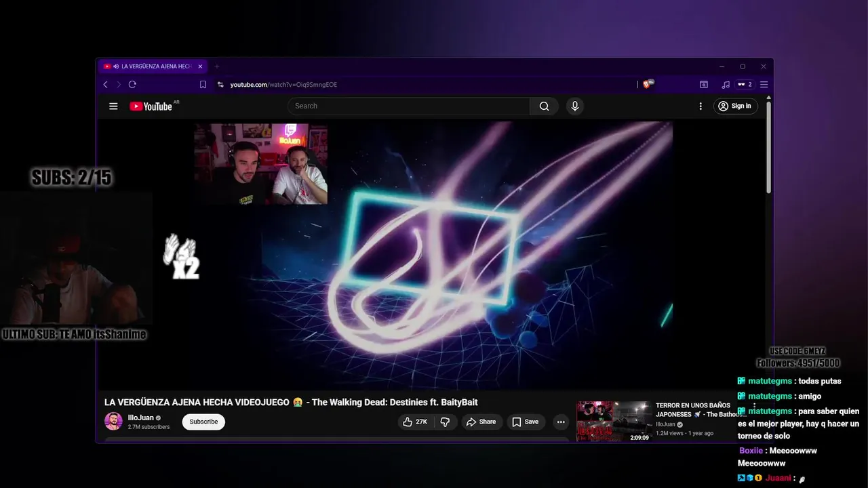Open the browser sidebar panel icon
This screenshot has width=868, height=488.
pyautogui.click(x=704, y=85)
